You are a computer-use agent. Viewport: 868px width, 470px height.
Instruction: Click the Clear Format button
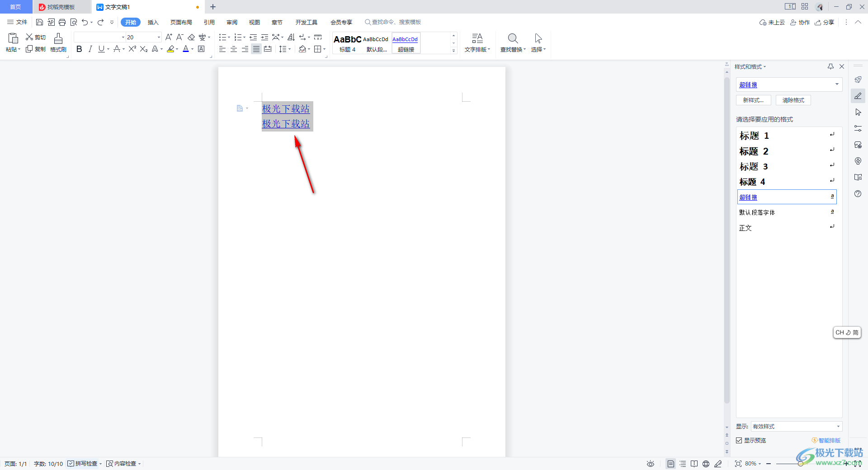793,100
